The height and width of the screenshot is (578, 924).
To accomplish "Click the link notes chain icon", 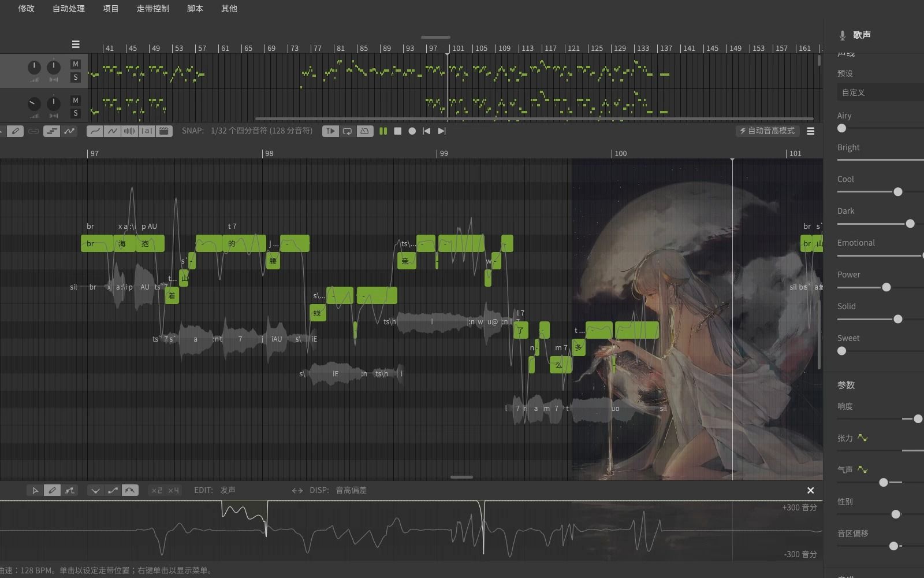I will point(33,131).
